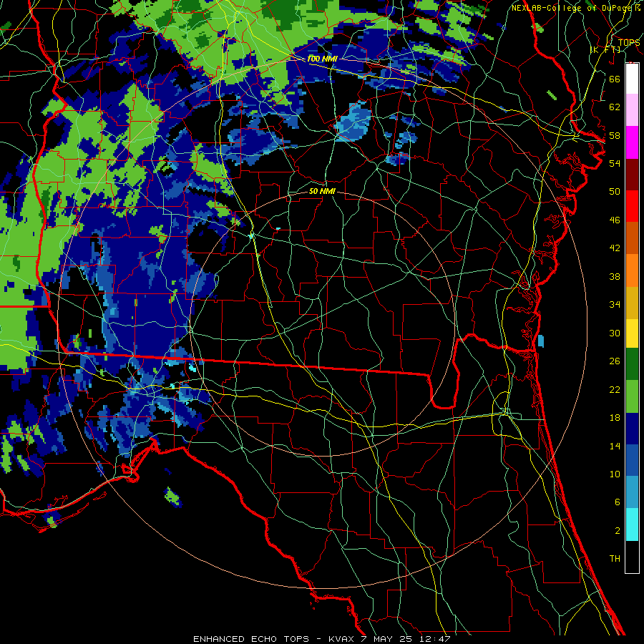Select the light green legend swatch
The height and width of the screenshot is (644, 644).
click(632, 396)
